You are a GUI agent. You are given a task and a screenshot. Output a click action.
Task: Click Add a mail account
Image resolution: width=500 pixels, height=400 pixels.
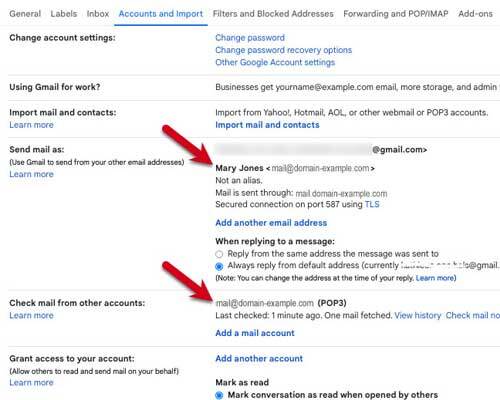pyautogui.click(x=255, y=333)
